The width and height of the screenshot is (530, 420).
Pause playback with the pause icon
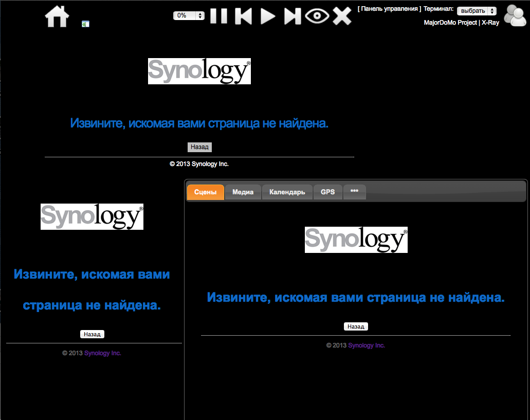218,16
